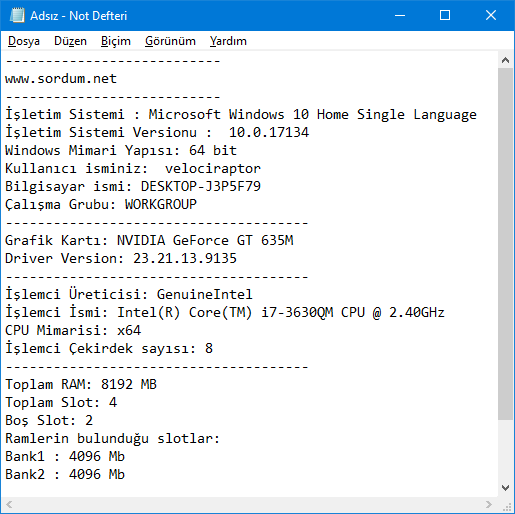Click the Toplam RAM 8192 MB line
This screenshot has width=515, height=514.
coord(81,385)
